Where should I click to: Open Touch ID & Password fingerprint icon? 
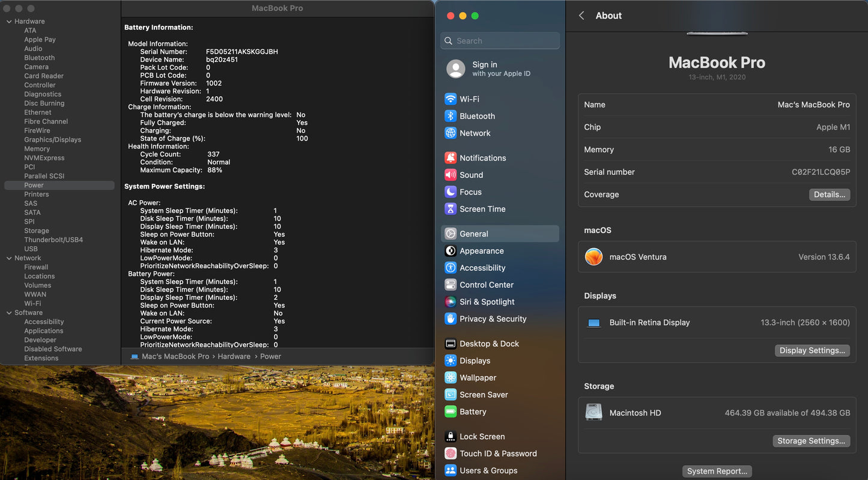tap(451, 454)
